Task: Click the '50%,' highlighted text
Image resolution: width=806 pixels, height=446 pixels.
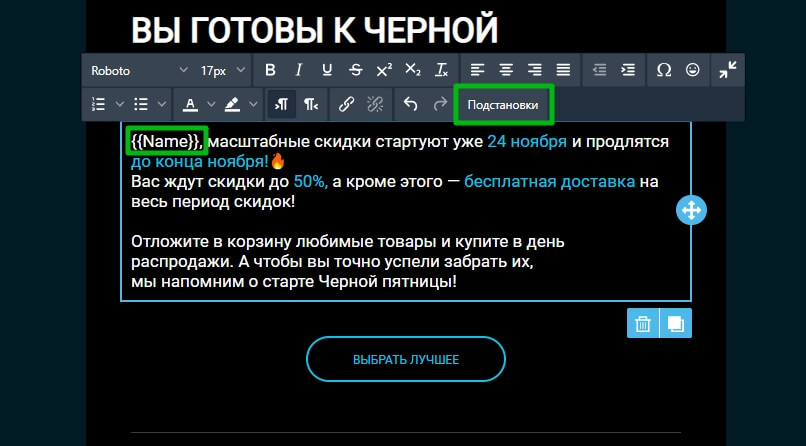Action: click(x=310, y=181)
